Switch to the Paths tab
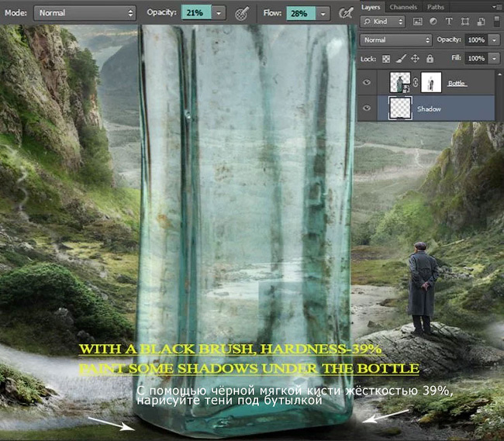Viewport: 504px width, 441px height. (436, 7)
